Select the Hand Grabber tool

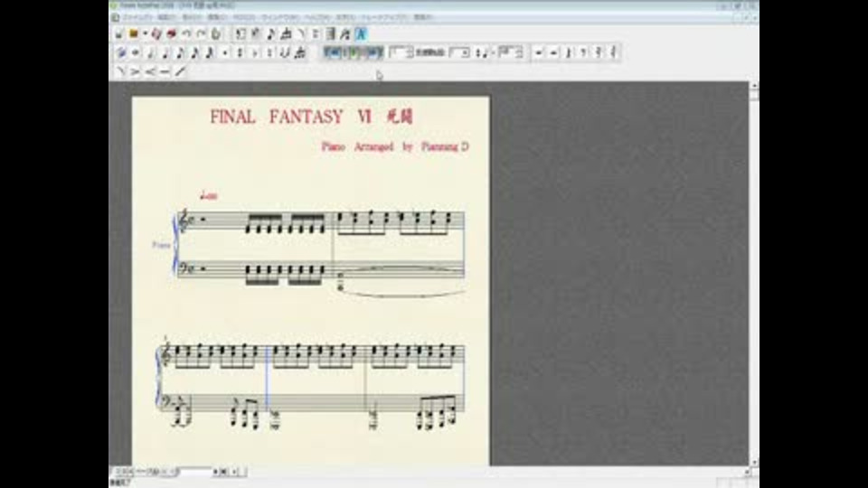(x=216, y=34)
